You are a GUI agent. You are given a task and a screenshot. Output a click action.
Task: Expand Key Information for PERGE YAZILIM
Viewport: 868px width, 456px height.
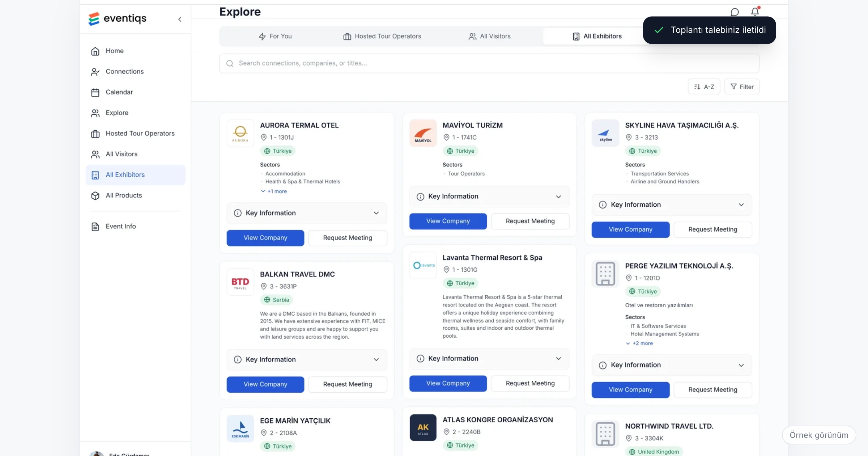(672, 365)
